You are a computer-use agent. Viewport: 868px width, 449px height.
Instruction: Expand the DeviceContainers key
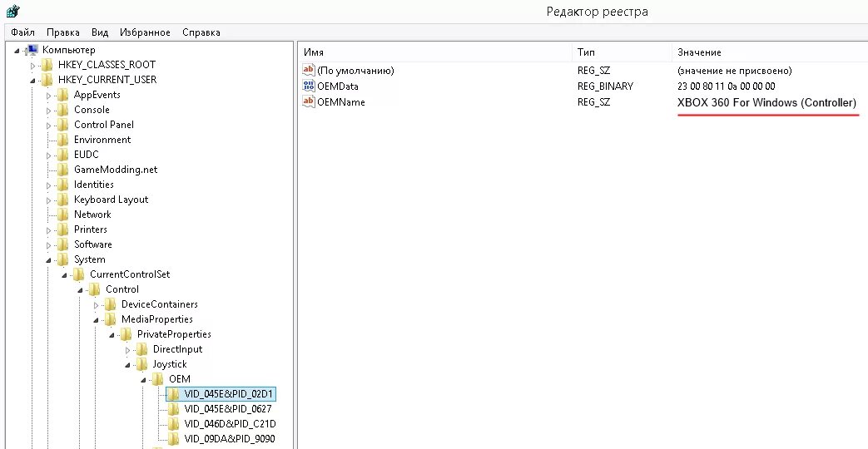97,305
